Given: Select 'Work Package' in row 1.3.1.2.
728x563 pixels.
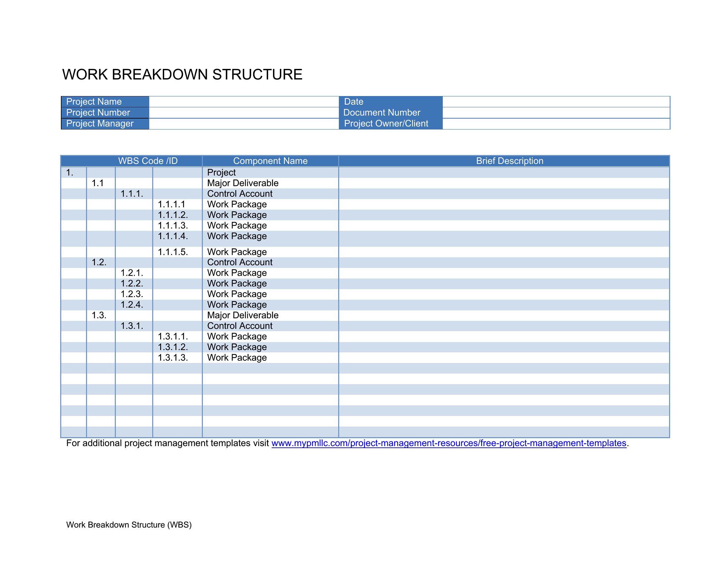Looking at the screenshot, I should 270,347.
